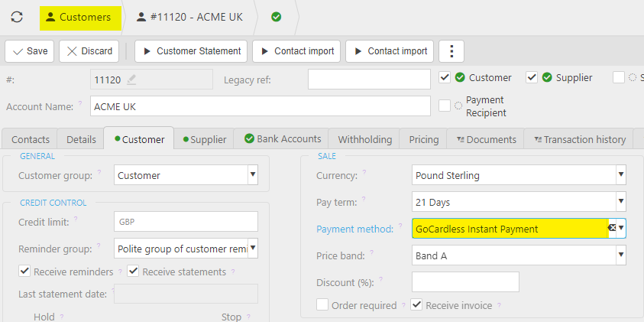The width and height of the screenshot is (644, 322).
Task: Click the help icon beside Account Name
Action: pos(79,103)
